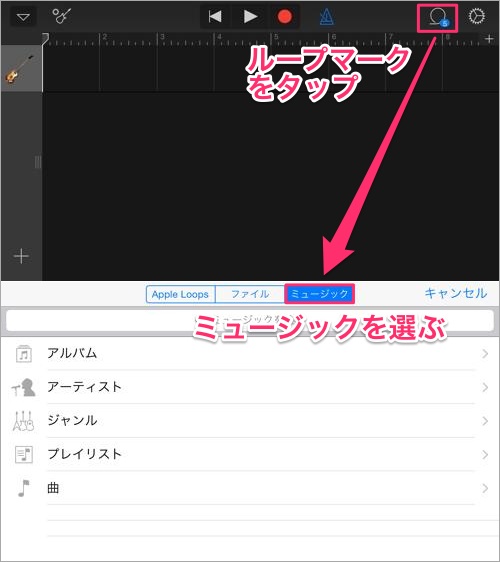Start playback with the play button
This screenshot has height=562, width=500.
[250, 16]
